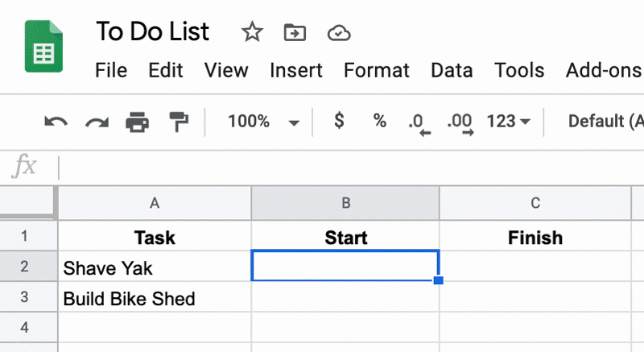
Task: Undo the last action
Action: (56, 122)
